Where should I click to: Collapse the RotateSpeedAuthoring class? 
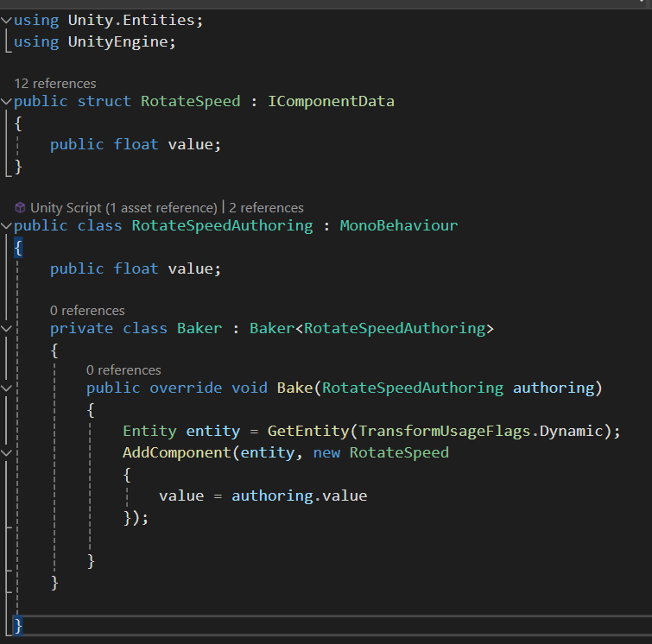[x=6, y=225]
